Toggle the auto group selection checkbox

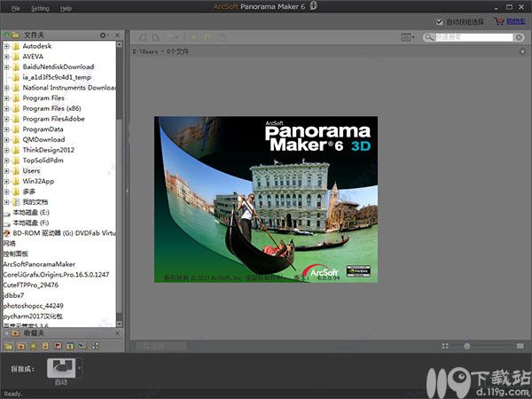(440, 22)
